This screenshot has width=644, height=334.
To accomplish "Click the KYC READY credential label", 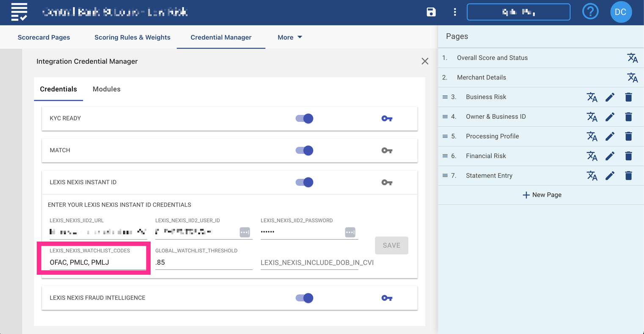I will point(65,118).
